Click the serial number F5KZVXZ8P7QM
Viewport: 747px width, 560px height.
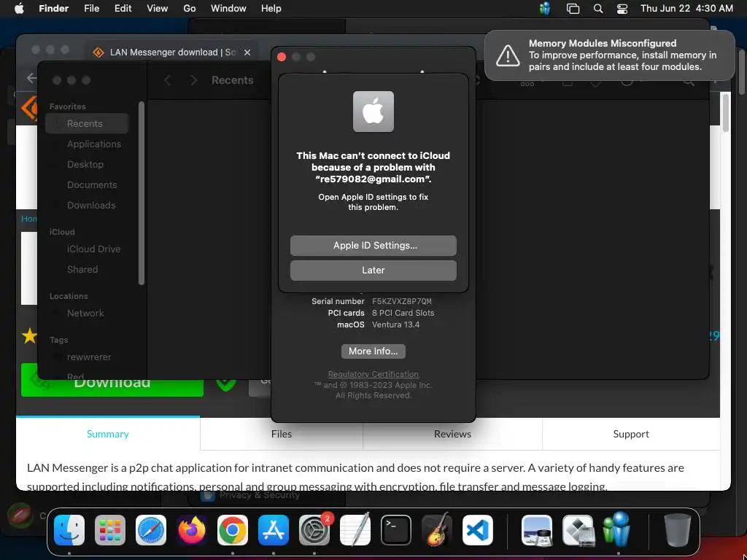(x=402, y=301)
